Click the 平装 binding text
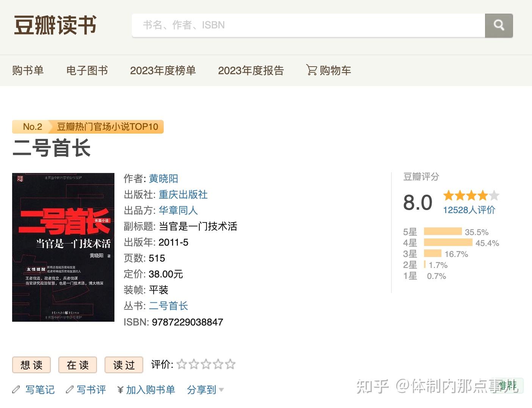This screenshot has width=532, height=408. (x=158, y=290)
